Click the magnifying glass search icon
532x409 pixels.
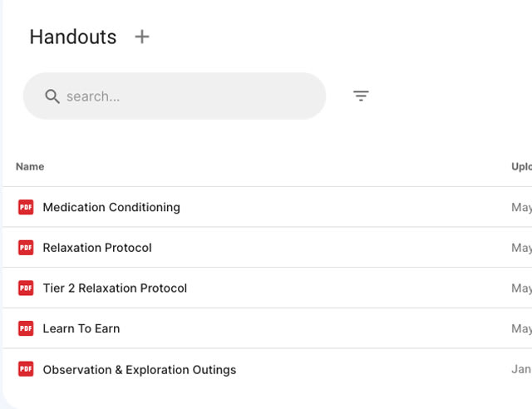click(52, 96)
